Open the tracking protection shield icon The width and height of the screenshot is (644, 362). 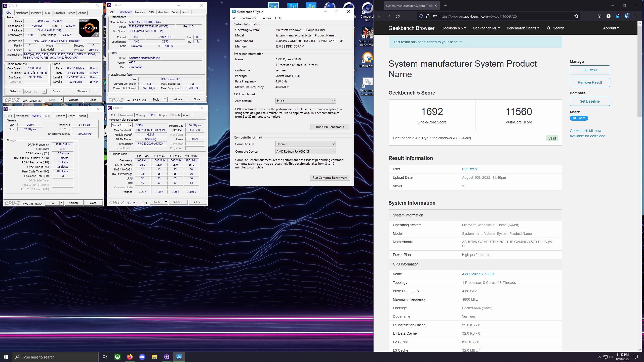(421, 16)
